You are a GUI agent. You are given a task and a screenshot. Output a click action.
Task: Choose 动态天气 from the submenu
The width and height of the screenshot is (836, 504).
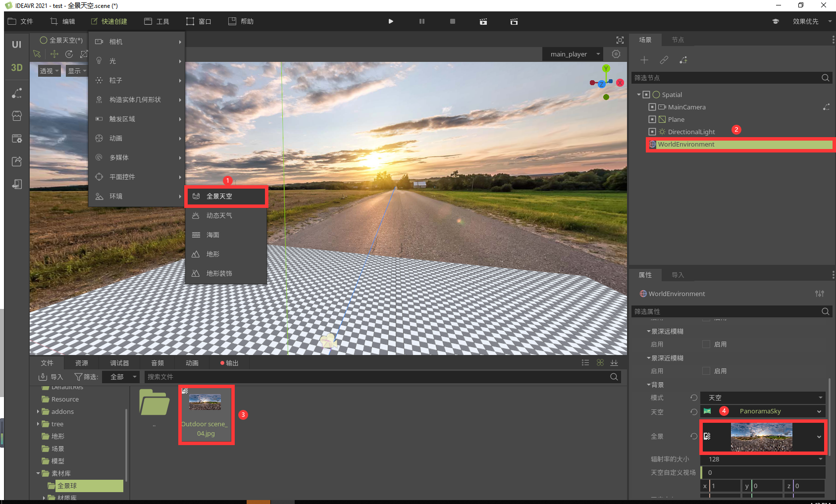(226, 215)
